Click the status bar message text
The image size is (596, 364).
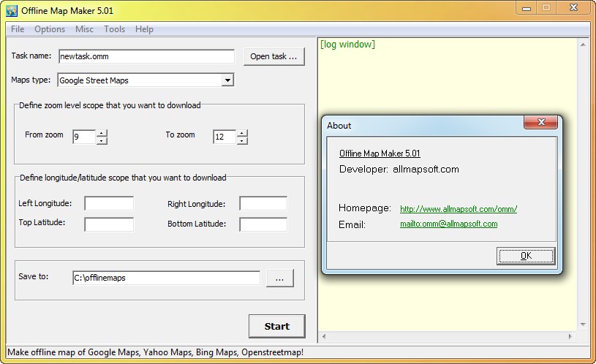156,352
